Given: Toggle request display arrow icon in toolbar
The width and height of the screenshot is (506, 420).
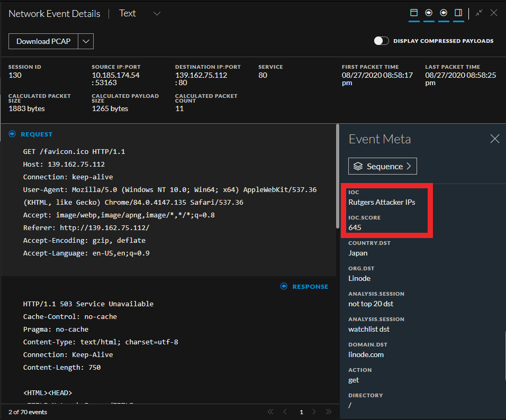Looking at the screenshot, I should [429, 13].
